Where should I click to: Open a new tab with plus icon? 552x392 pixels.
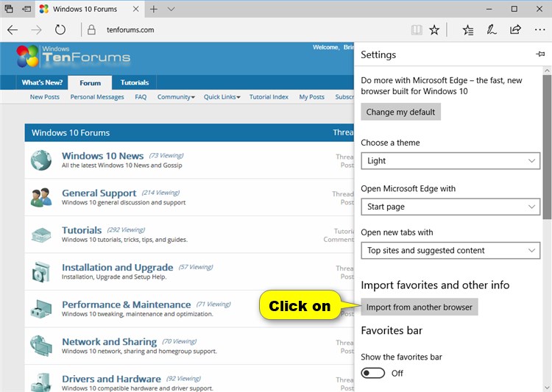(x=154, y=9)
